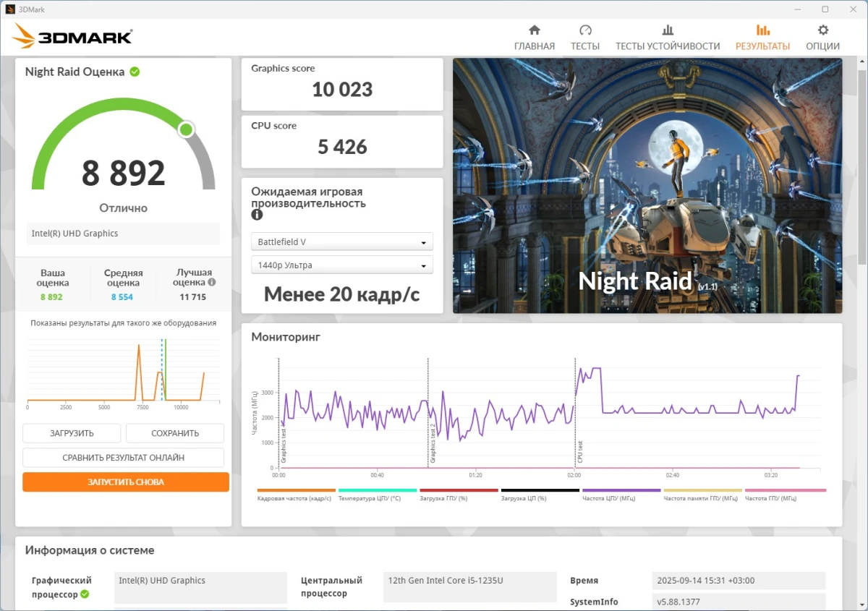
Task: Click the orange ЗАПУСТИТЬ СНОВА button
Action: (x=126, y=482)
